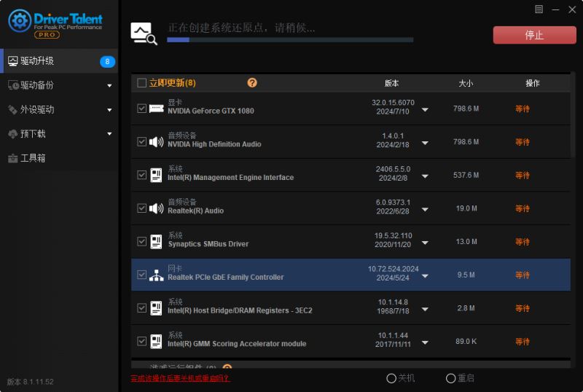Viewport: 583px width, 392px height.
Task: Click the 工具箱 toolbox icon
Action: (x=13, y=158)
